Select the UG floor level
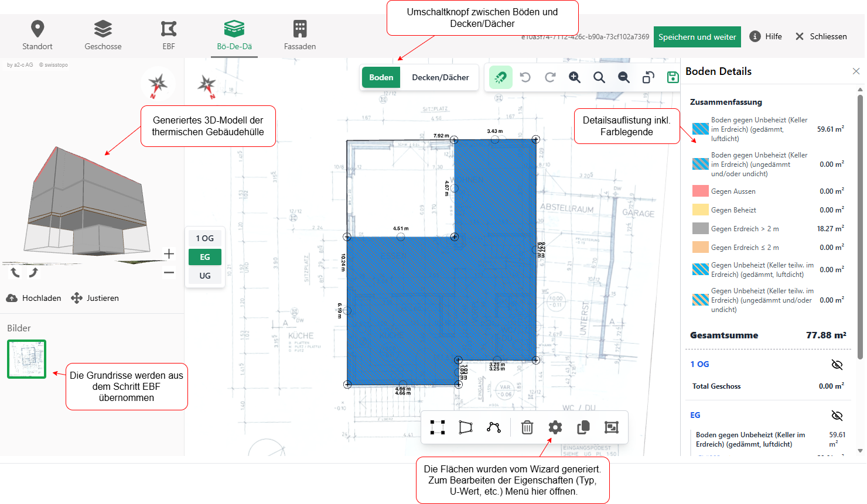 (205, 276)
